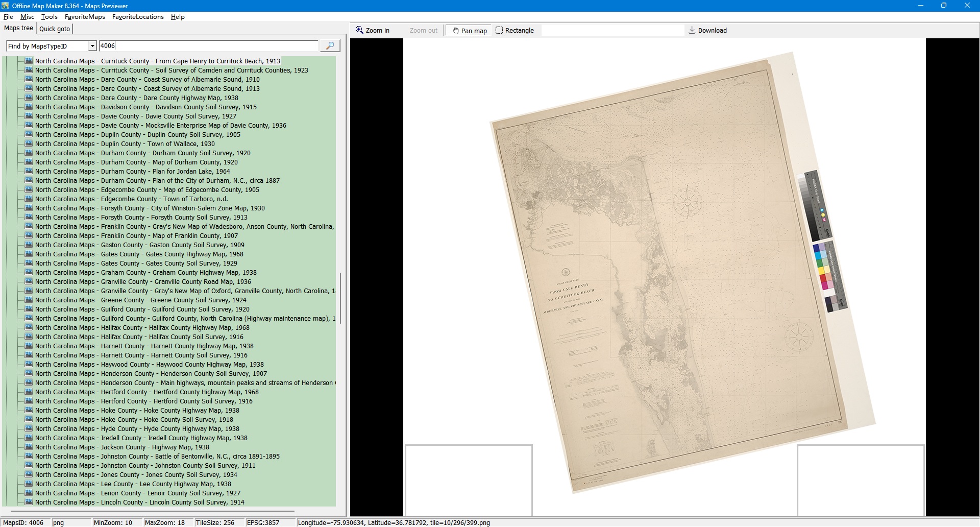Select Gates County Highway Map, 1968

[x=139, y=254]
